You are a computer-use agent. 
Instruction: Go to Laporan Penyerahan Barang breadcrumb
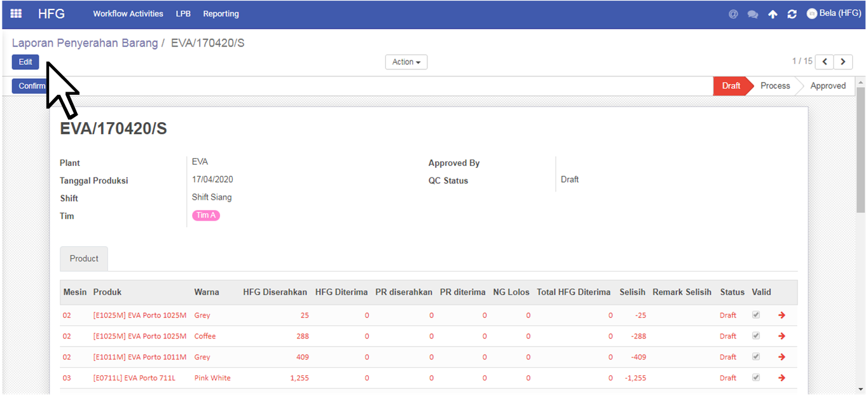point(85,43)
